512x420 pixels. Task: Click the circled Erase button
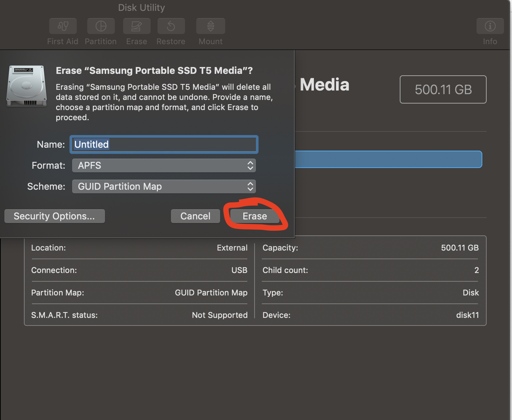255,216
